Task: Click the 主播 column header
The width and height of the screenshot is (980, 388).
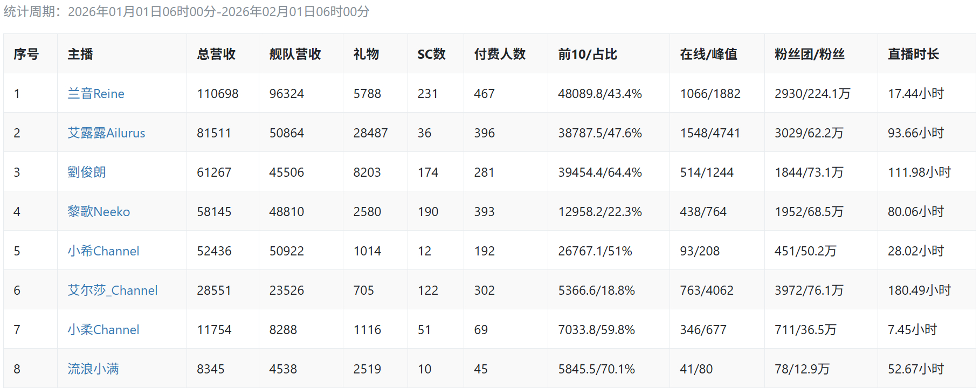Action: click(80, 54)
